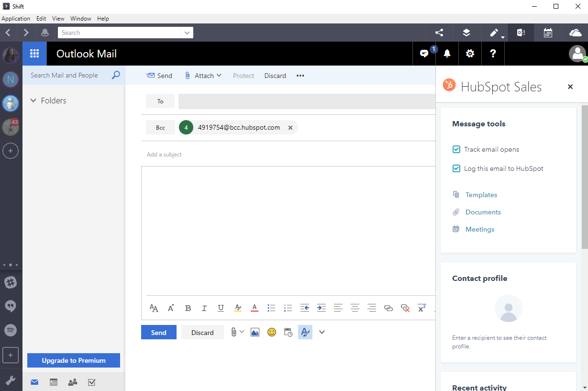Open the Shift layers icon

coord(466,33)
